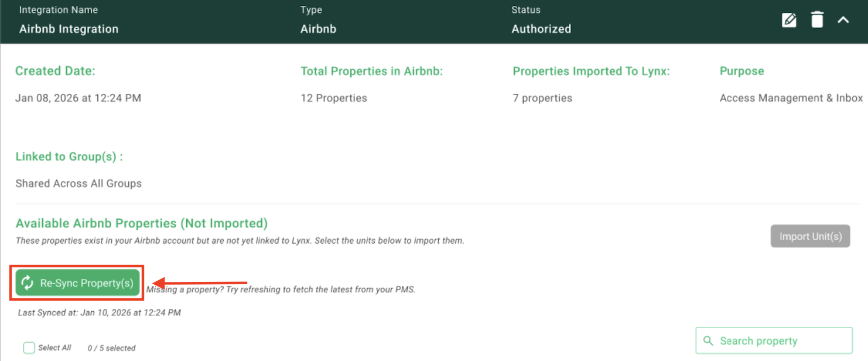Tick the Select All checkbox
868x361 pixels.
(x=29, y=348)
